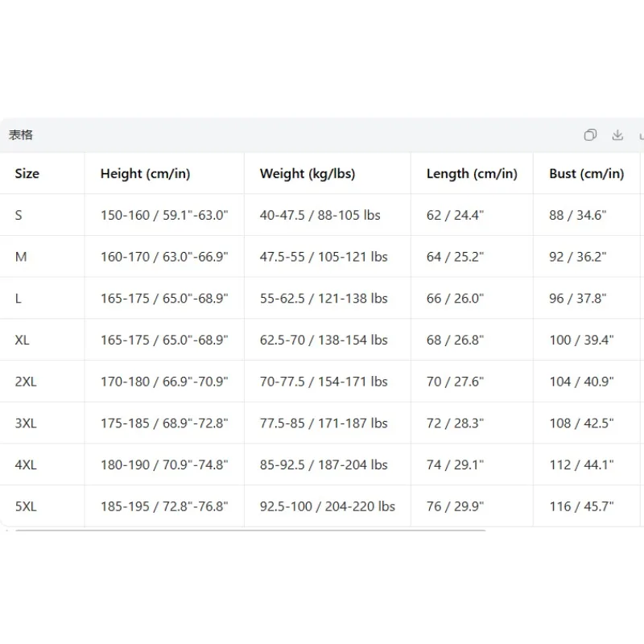
Task: Select the Length (cm/in) column header
Action: [x=472, y=174]
